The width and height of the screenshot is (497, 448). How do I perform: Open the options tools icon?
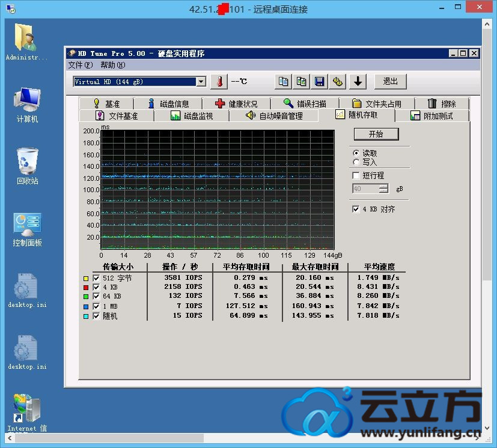(x=338, y=82)
